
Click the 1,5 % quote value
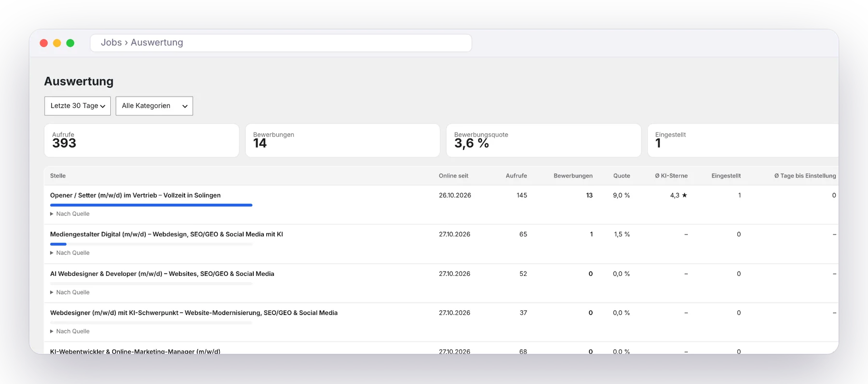tap(622, 234)
